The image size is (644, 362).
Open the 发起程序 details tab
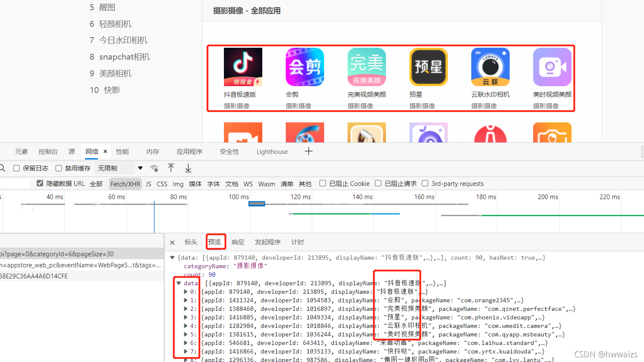pyautogui.click(x=268, y=242)
